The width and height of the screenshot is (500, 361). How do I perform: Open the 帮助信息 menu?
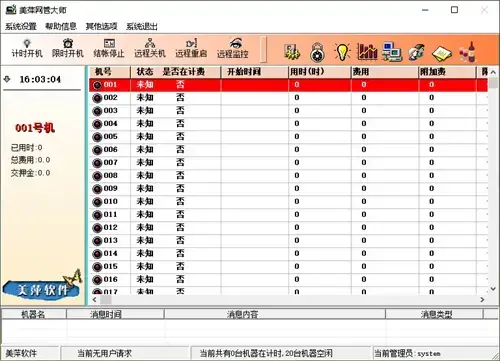click(x=61, y=26)
